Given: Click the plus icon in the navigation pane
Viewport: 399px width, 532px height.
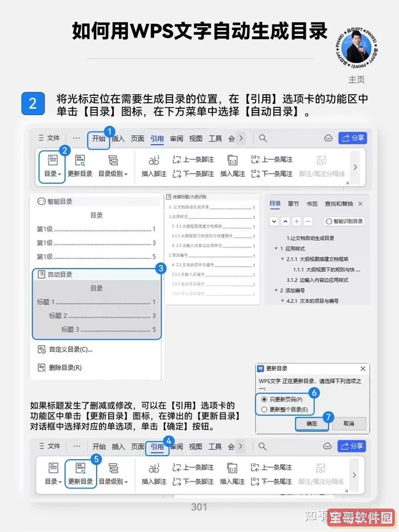Looking at the screenshot, I should pos(297,222).
